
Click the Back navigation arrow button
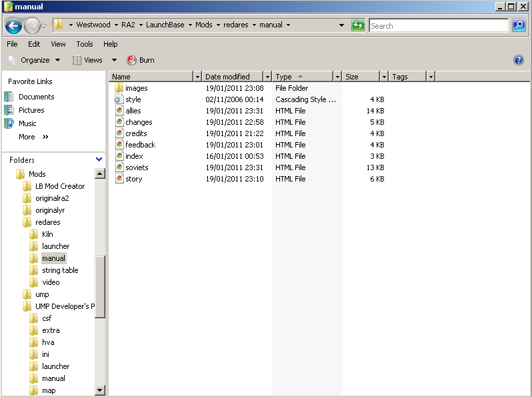click(x=13, y=26)
